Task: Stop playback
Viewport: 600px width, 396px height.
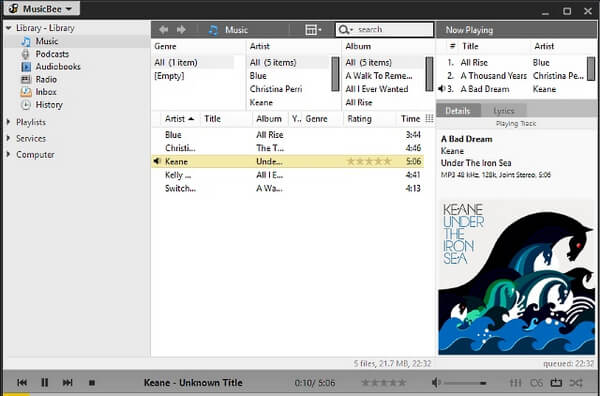Action: point(91,382)
